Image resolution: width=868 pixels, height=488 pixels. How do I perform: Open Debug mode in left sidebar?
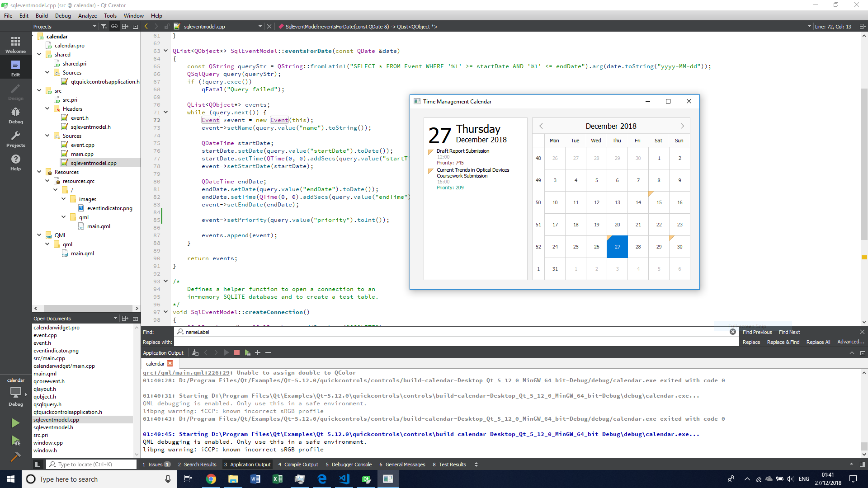click(15, 115)
